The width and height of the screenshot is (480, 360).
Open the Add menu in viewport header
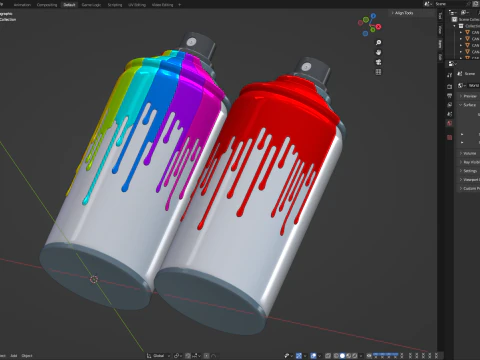tap(14, 356)
